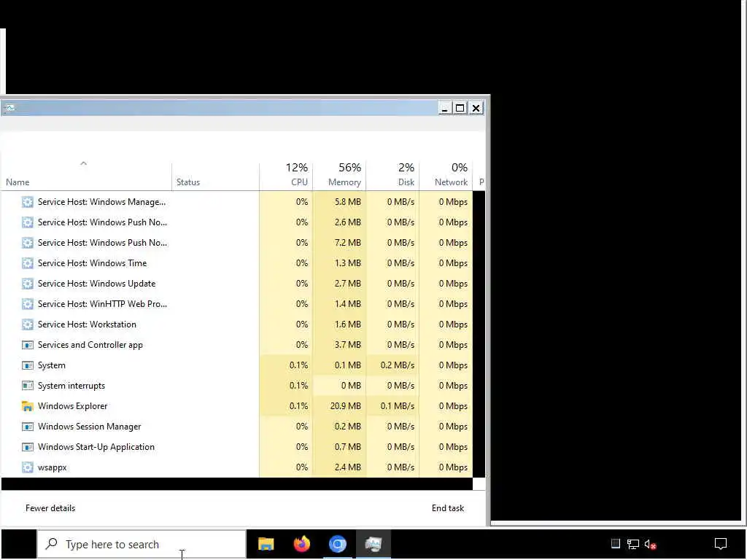
Task: Click the 20.9 MB memory value
Action: point(345,406)
